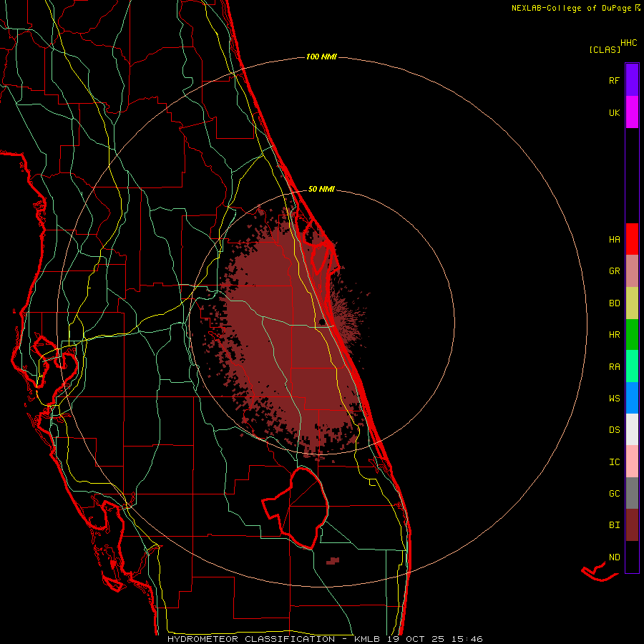Click the RA legend label
Image resolution: width=644 pixels, height=644 pixels.
[614, 367]
